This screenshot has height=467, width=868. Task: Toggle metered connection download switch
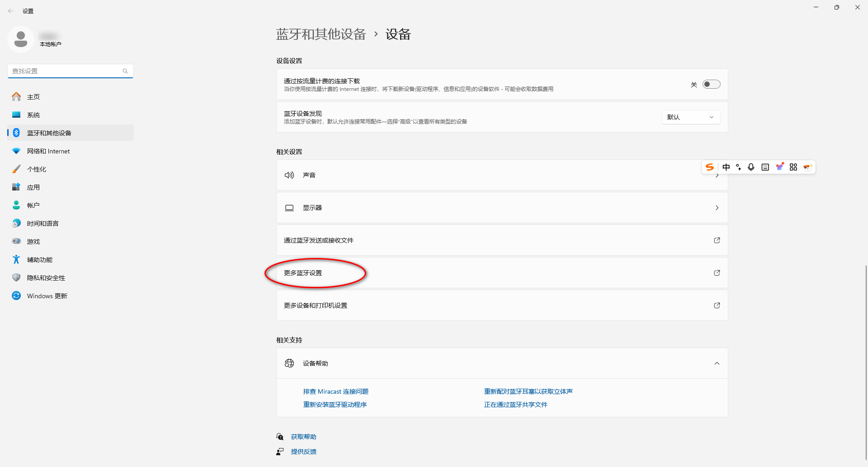coord(711,85)
